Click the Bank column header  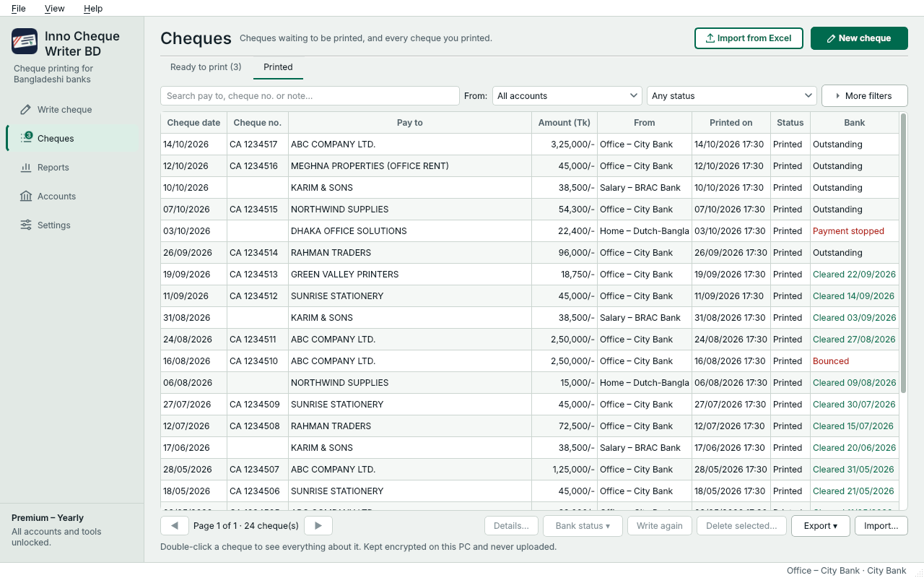[855, 123]
